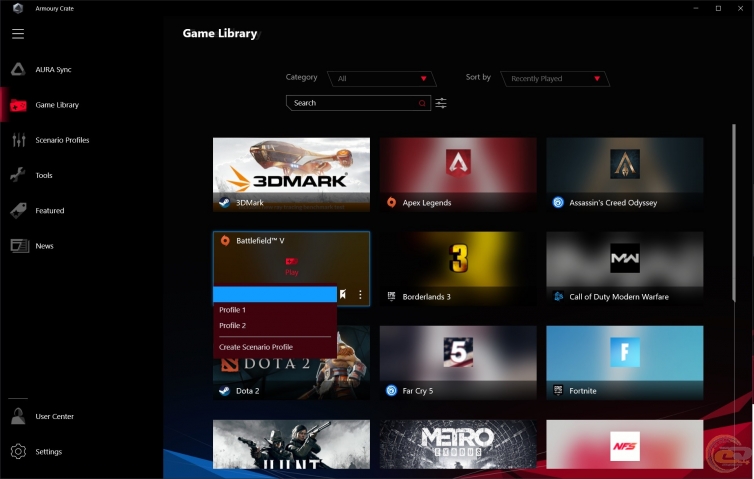Image resolution: width=754 pixels, height=479 pixels.
Task: Click the AURA Sync triangle icon
Action: pos(18,70)
